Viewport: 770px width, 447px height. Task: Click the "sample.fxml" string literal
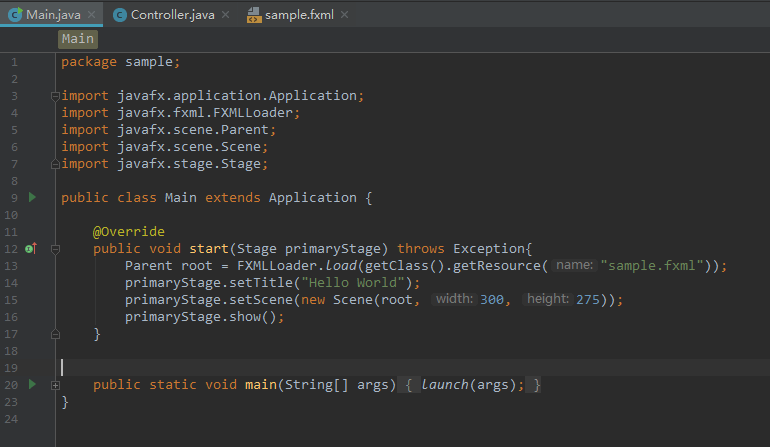652,266
